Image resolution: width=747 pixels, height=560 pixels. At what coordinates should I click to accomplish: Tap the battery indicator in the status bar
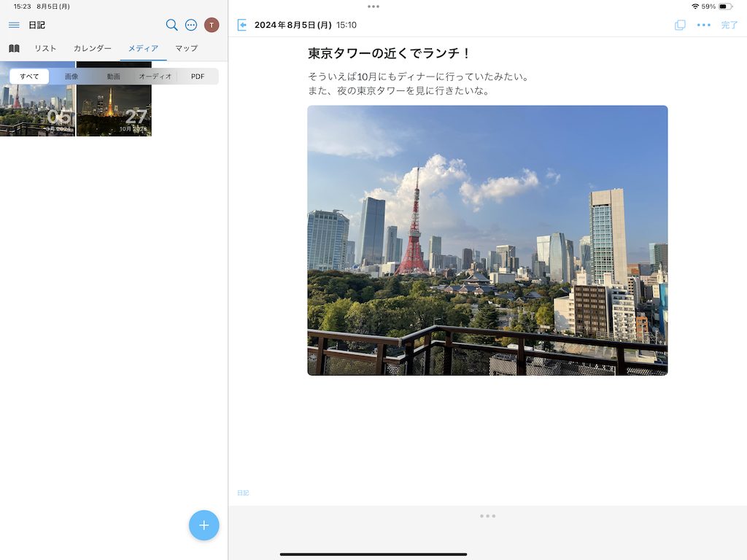(725, 7)
